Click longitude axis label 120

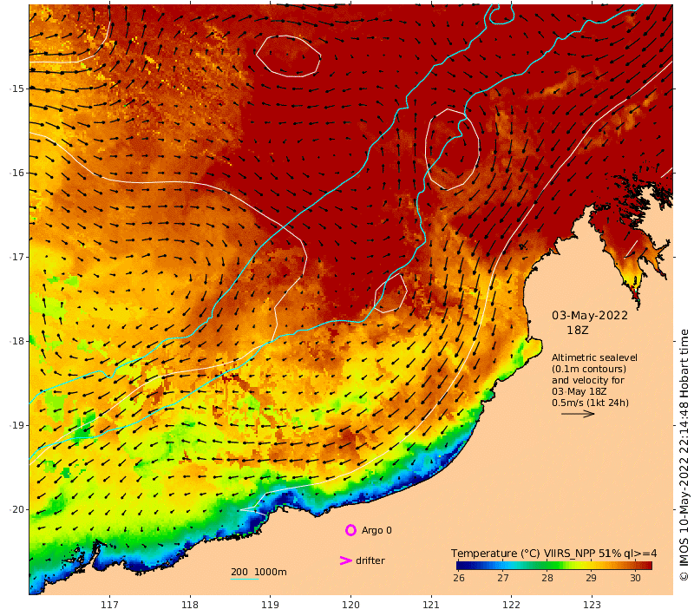[x=350, y=605]
